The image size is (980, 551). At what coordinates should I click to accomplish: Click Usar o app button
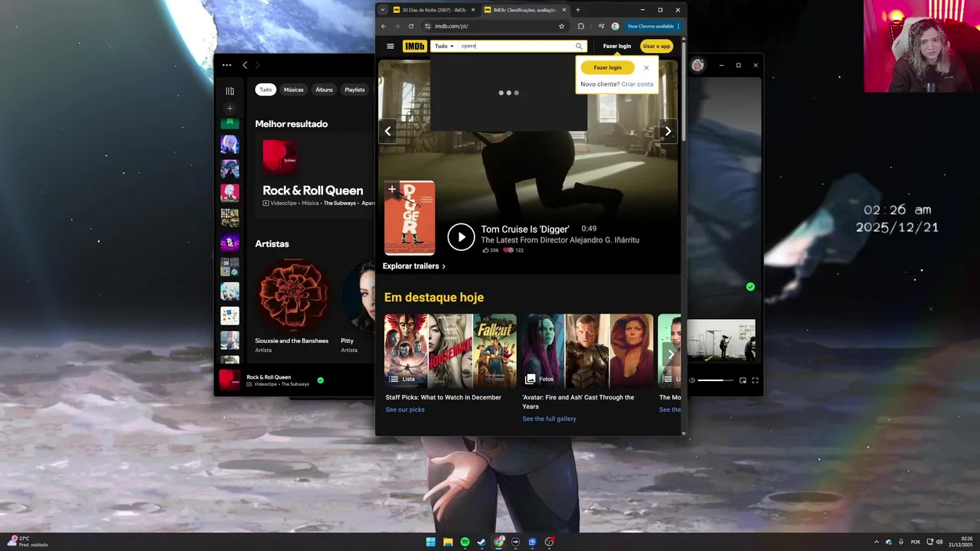tap(656, 46)
